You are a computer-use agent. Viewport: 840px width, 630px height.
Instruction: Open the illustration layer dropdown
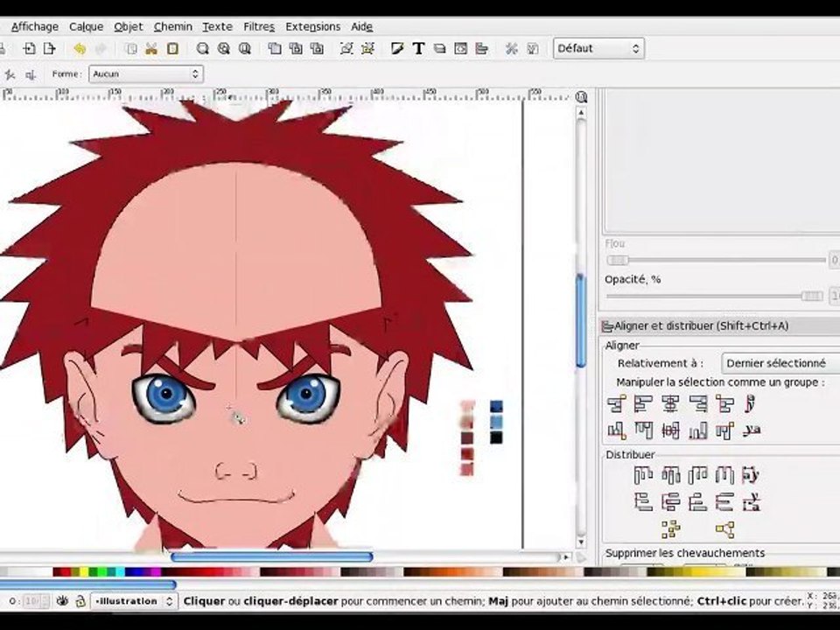pos(134,601)
